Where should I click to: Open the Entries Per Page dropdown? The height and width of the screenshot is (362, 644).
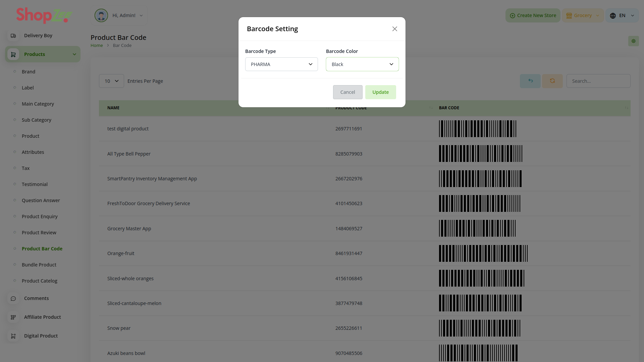(x=111, y=81)
